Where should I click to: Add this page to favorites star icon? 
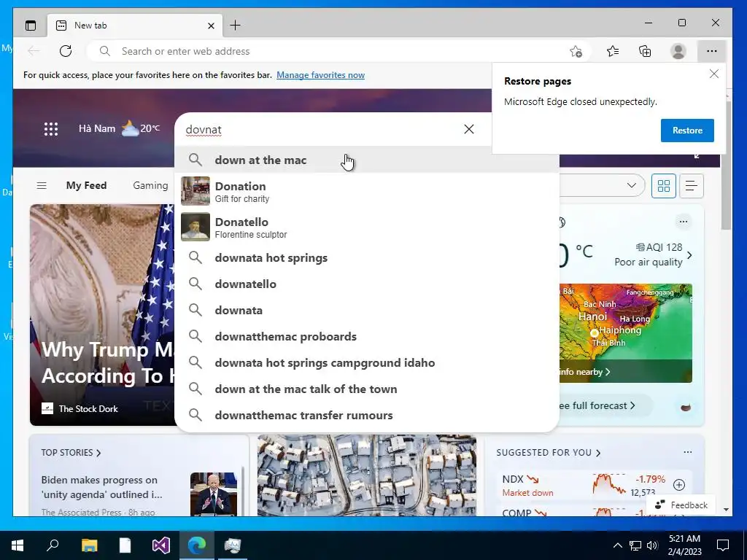(x=576, y=51)
